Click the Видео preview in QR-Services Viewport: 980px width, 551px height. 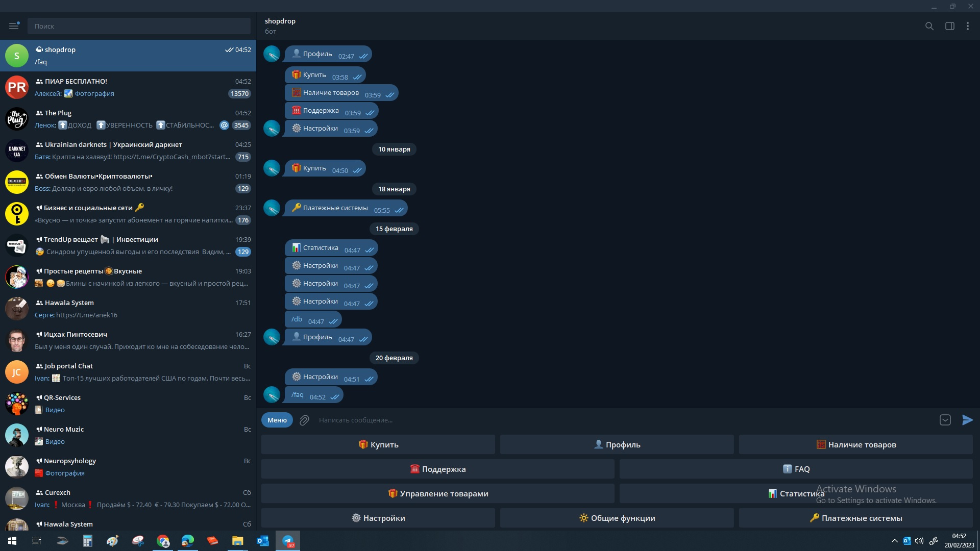pyautogui.click(x=55, y=410)
